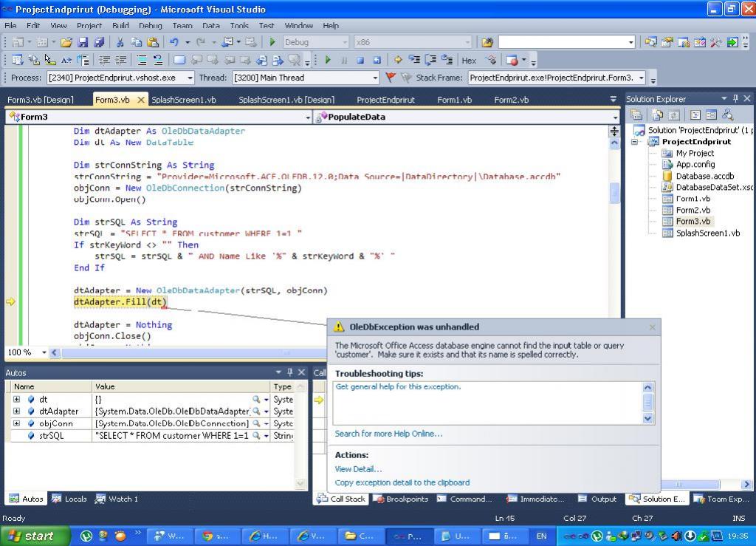The height and width of the screenshot is (546, 756).
Task: Click the Find in Files icon beside search box
Action: tap(487, 42)
